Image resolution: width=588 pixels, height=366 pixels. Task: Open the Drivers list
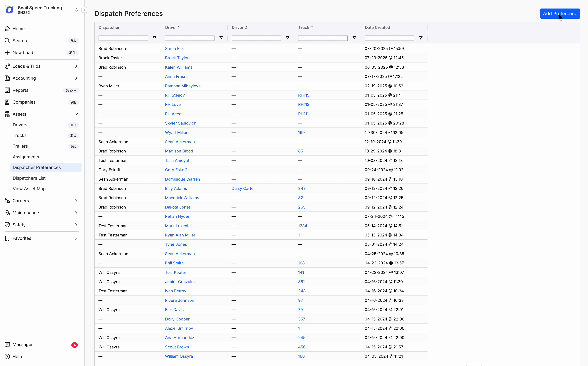coord(46,125)
